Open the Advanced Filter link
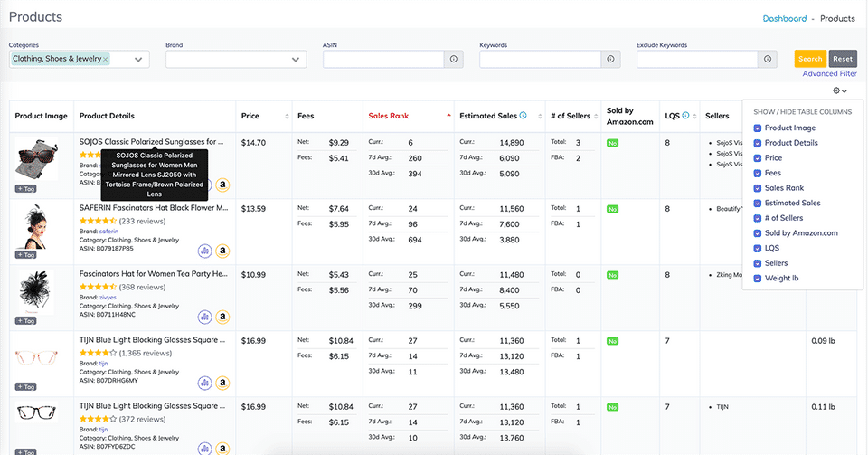The width and height of the screenshot is (868, 455). (x=829, y=74)
